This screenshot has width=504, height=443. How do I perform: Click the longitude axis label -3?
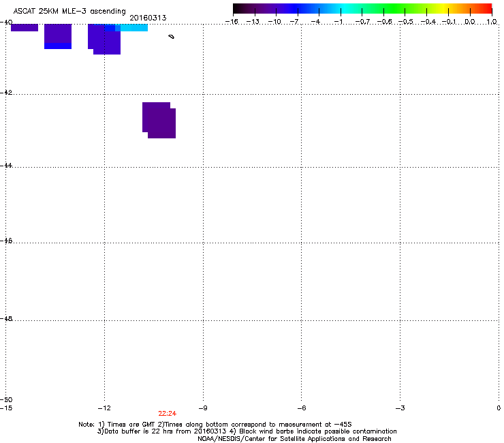[400, 408]
